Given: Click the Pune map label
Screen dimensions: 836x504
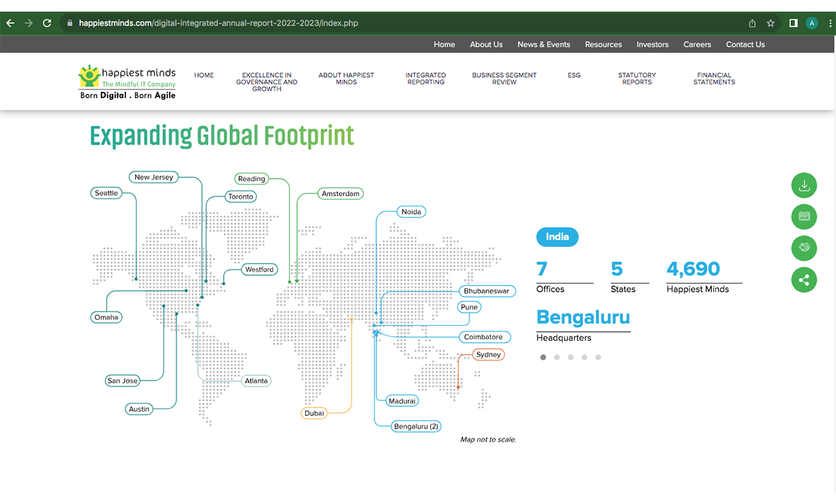Looking at the screenshot, I should 469,307.
